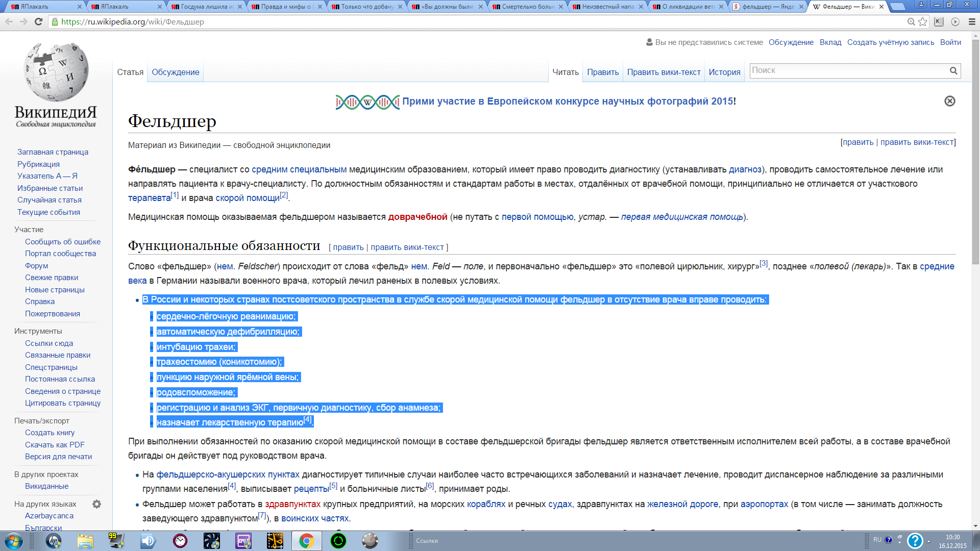The height and width of the screenshot is (551, 980).
Task: Close the 'Фельдшер — Вики' tab
Action: [x=881, y=7]
